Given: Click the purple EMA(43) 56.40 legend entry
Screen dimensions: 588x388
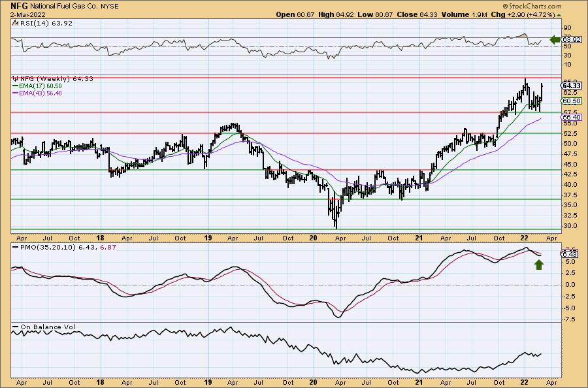Looking at the screenshot, I should pos(37,93).
